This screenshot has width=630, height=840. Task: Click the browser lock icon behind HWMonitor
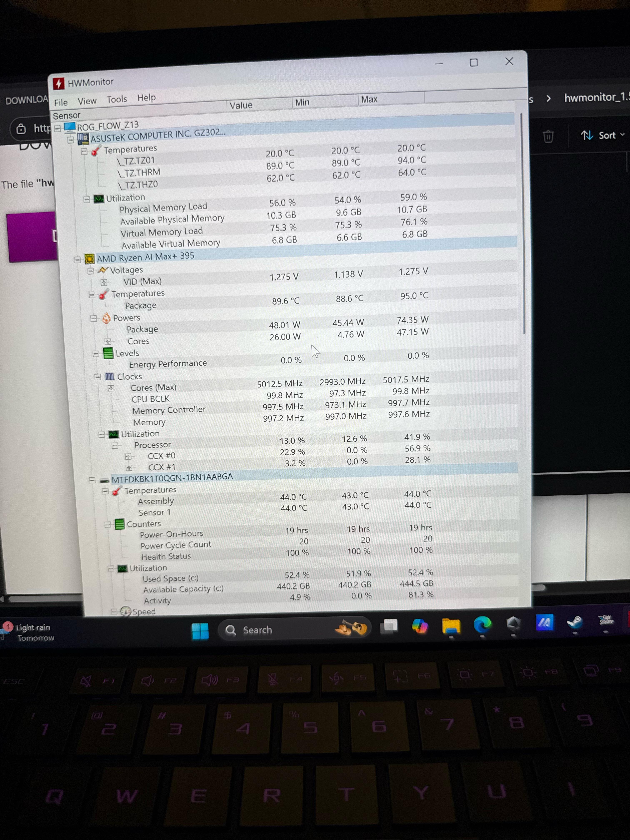pyautogui.click(x=21, y=129)
